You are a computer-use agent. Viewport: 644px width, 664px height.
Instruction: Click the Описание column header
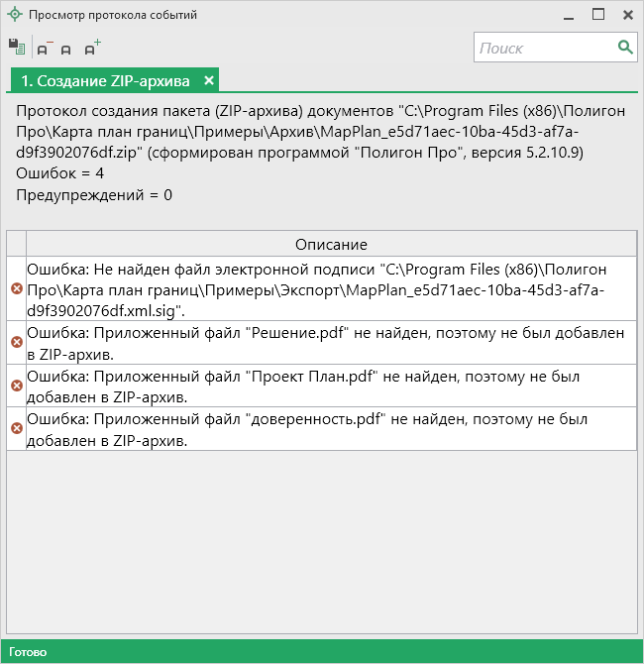(x=331, y=244)
